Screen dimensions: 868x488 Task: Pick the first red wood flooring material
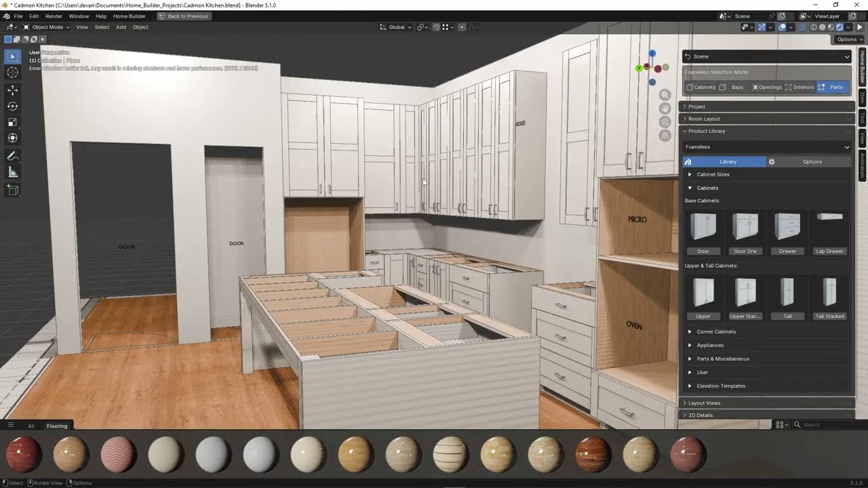(24, 454)
